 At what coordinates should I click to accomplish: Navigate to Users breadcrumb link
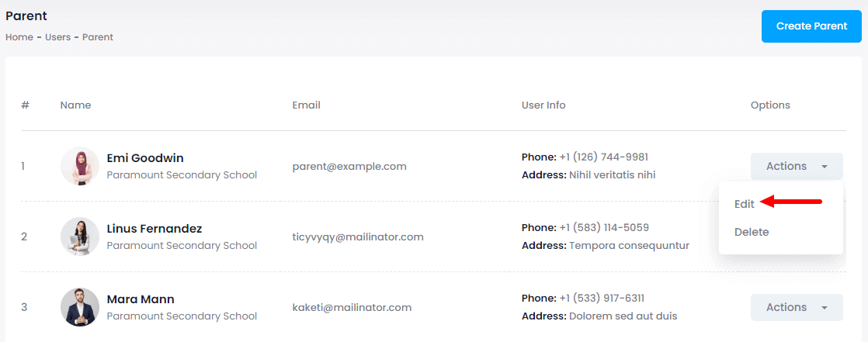click(59, 37)
